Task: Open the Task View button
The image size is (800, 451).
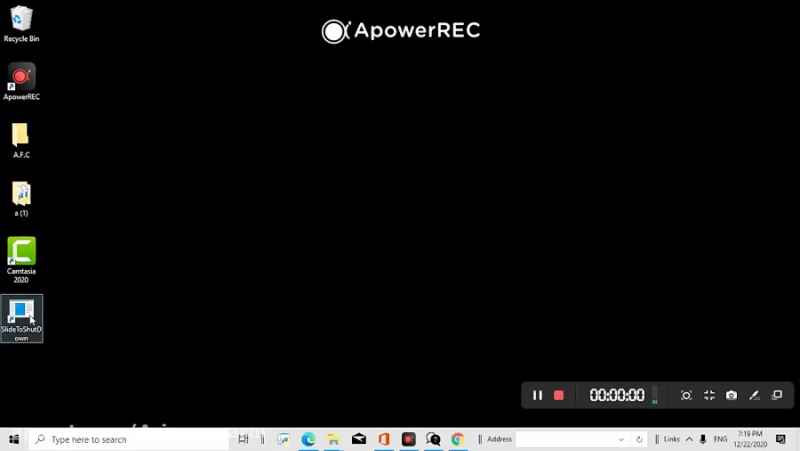Action: (243, 439)
